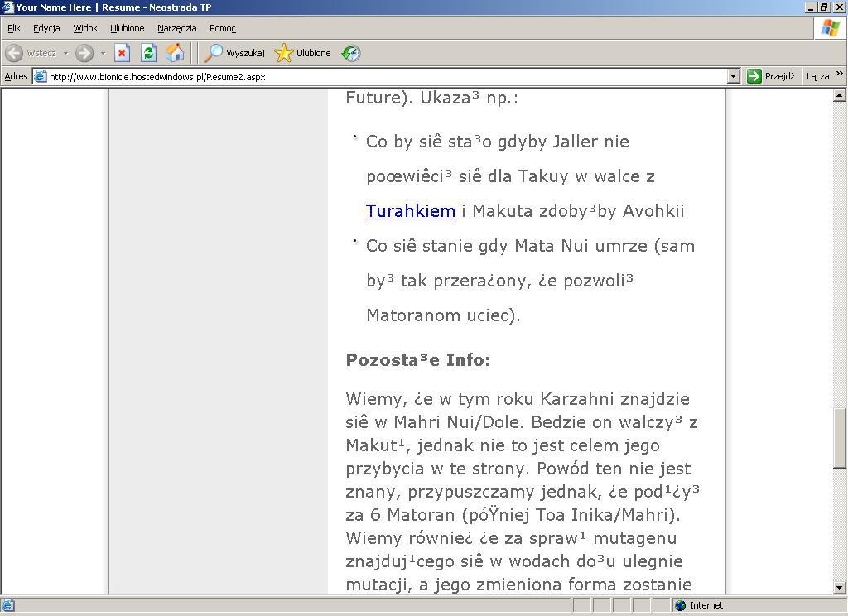Open the Back history dropdown arrow
This screenshot has width=848, height=616.
coord(66,53)
